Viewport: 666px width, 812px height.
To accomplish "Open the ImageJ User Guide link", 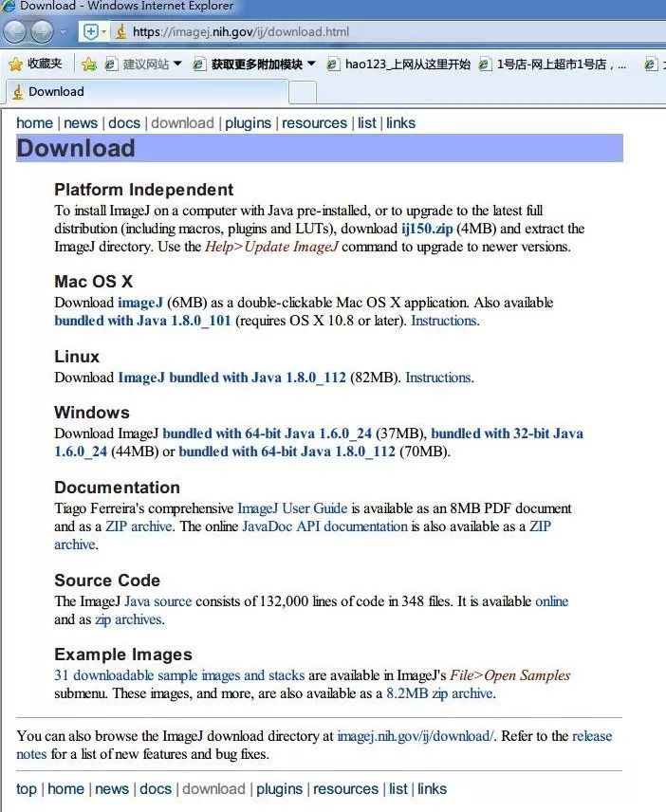I will [x=292, y=508].
